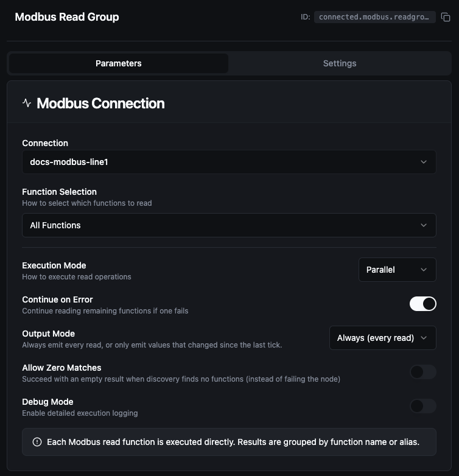Viewport: 459px width, 476px height.
Task: Click the Connection field label
Action: pyautogui.click(x=45, y=143)
